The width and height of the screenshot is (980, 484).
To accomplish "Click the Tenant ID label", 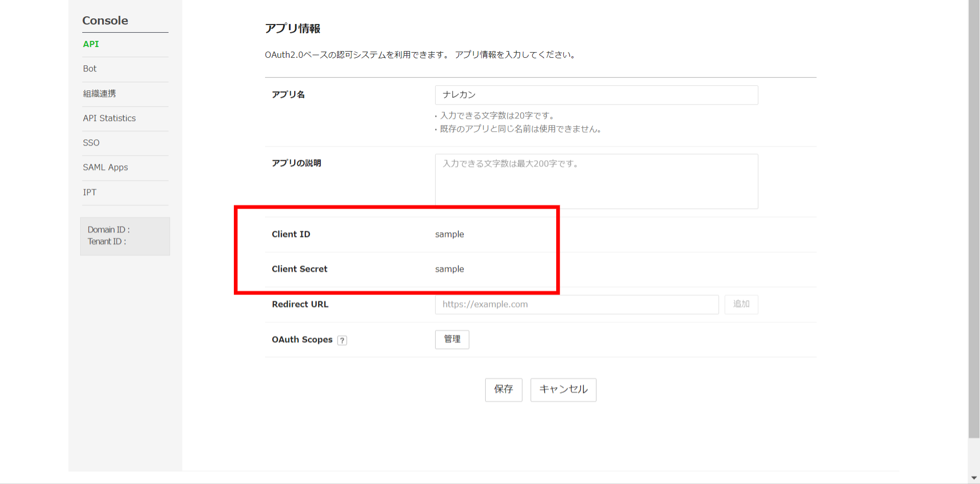I will click(x=107, y=241).
